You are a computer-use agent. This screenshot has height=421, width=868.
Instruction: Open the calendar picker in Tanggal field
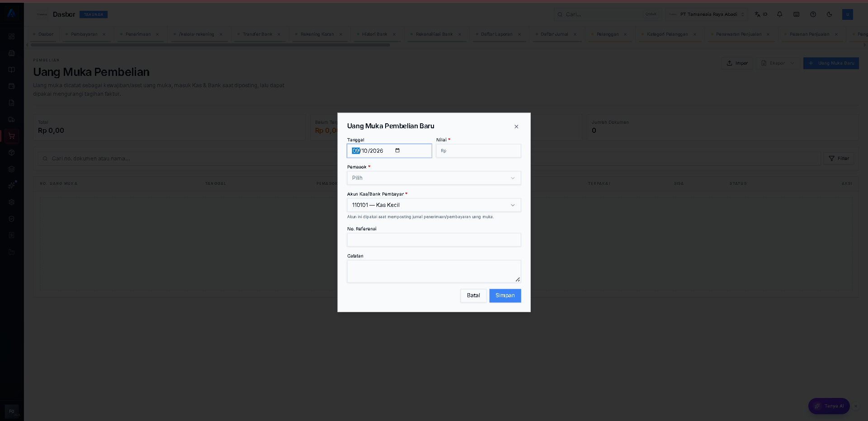click(x=397, y=151)
